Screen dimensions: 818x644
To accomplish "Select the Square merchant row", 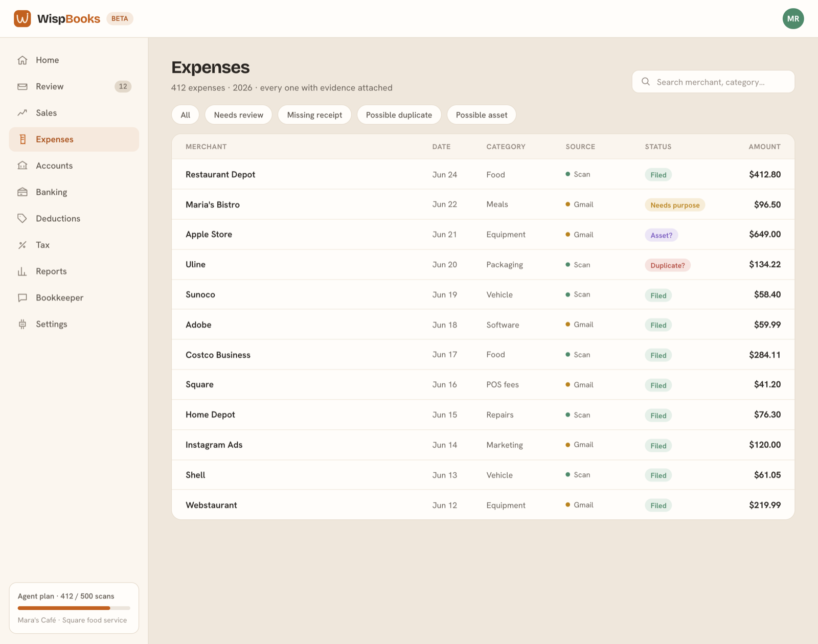I will click(x=483, y=384).
